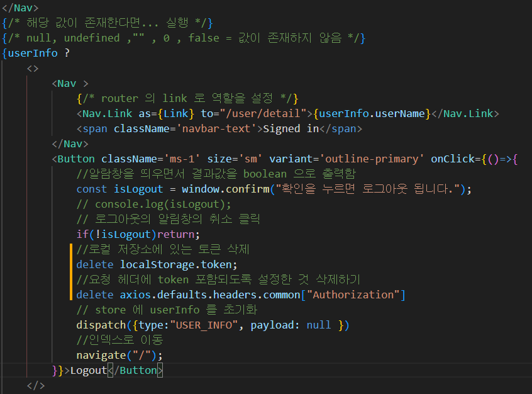This screenshot has height=394, width=532.
Task: Click the '<Nav >' opening tag inside the fragment
Action: point(70,83)
